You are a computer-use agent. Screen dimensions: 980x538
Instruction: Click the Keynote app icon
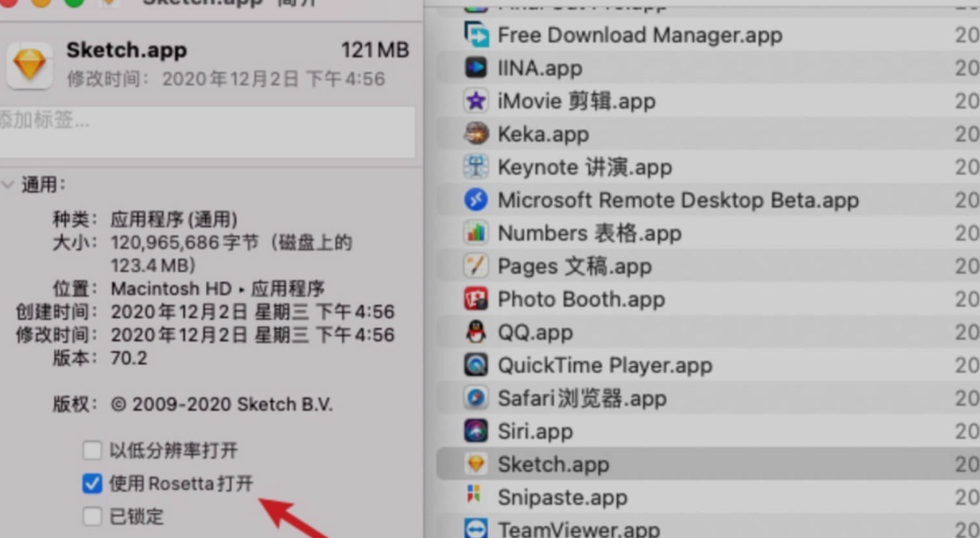[476, 167]
